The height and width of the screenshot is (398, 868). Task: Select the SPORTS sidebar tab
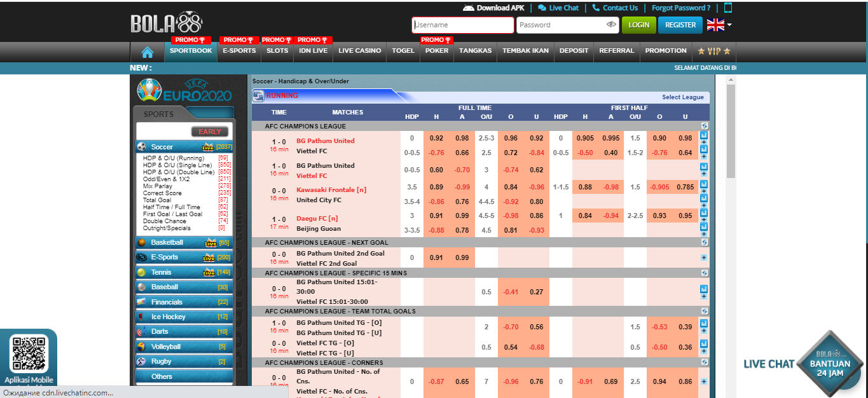pos(159,114)
